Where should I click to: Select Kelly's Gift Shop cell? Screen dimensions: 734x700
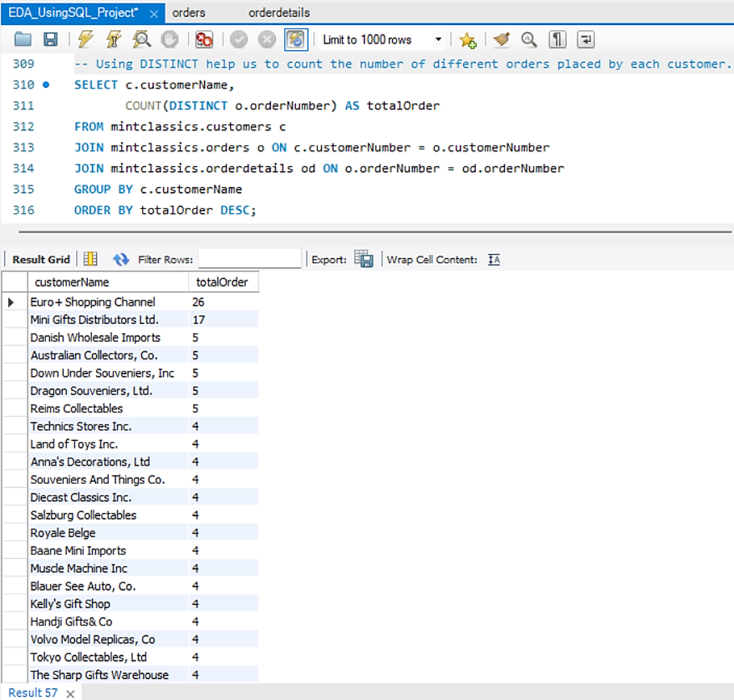coord(108,604)
